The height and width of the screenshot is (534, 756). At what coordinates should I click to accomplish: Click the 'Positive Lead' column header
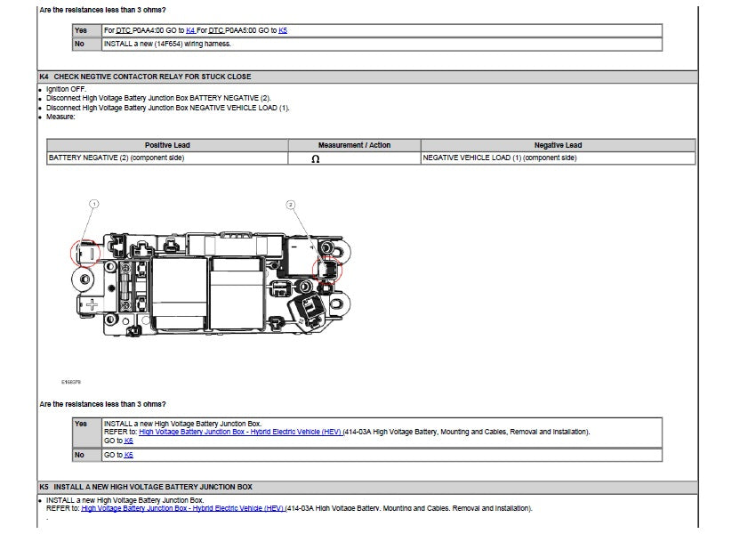coord(167,145)
